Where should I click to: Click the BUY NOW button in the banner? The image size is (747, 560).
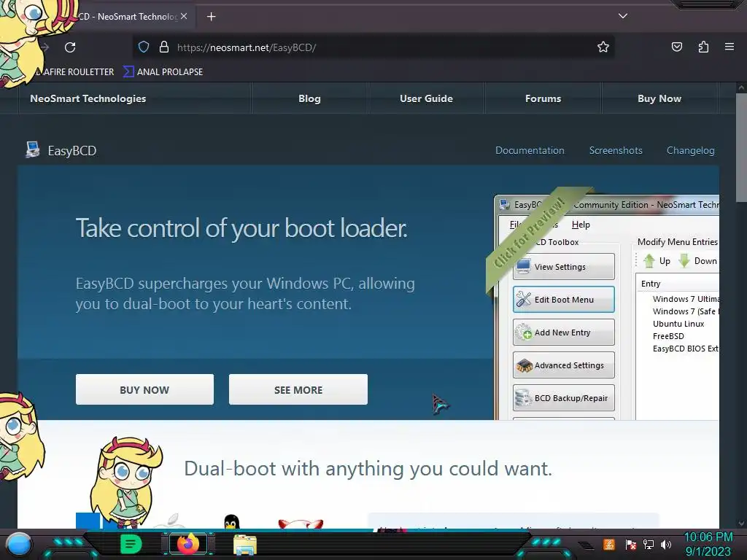point(144,389)
